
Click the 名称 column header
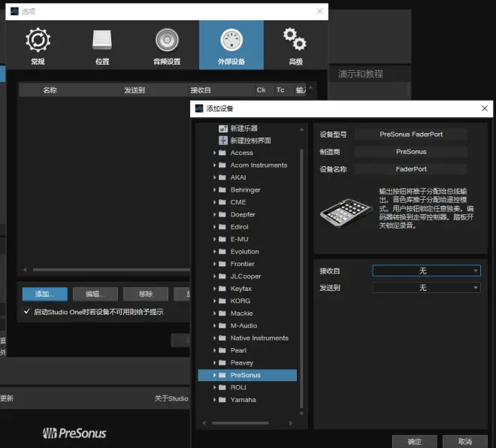(81, 90)
